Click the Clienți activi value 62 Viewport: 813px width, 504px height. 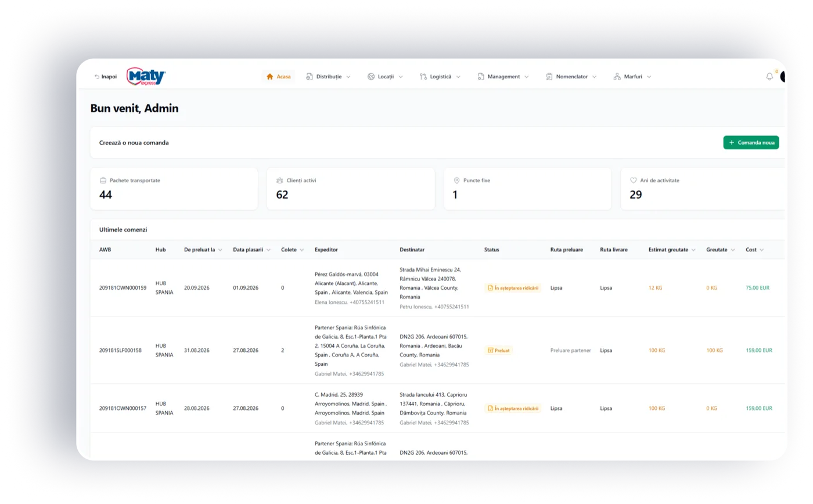(x=282, y=195)
